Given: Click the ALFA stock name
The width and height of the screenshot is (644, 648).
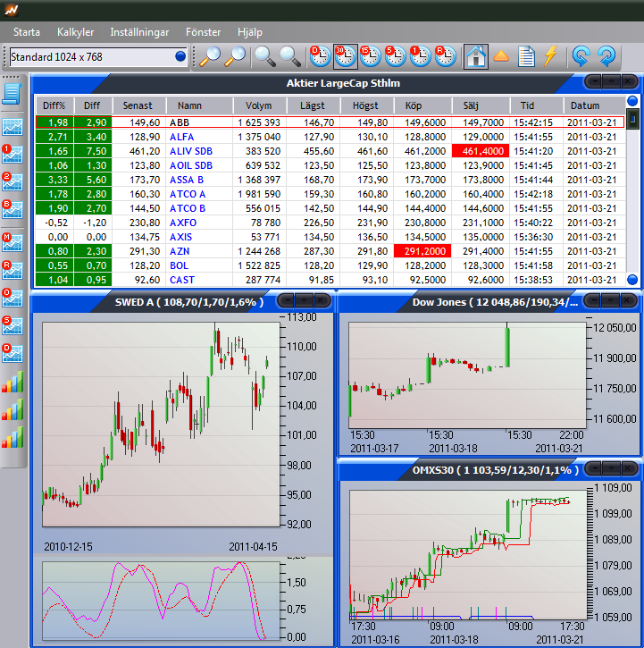Looking at the screenshot, I should click(x=181, y=137).
